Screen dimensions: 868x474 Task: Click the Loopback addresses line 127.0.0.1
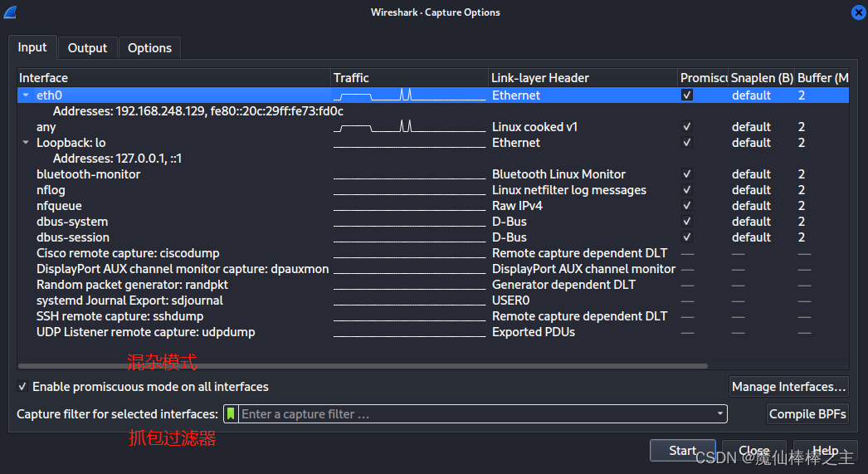[x=117, y=159]
